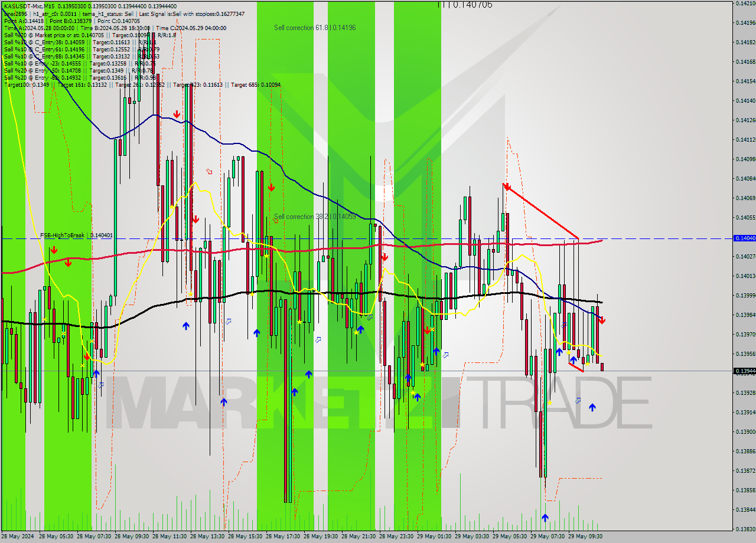Click the 'Sell %20 @ Entry -50: 0.14708' line

click(78, 71)
